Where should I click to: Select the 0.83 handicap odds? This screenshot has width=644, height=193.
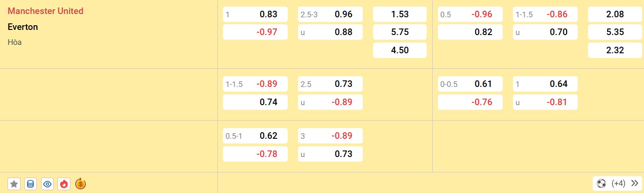point(255,14)
